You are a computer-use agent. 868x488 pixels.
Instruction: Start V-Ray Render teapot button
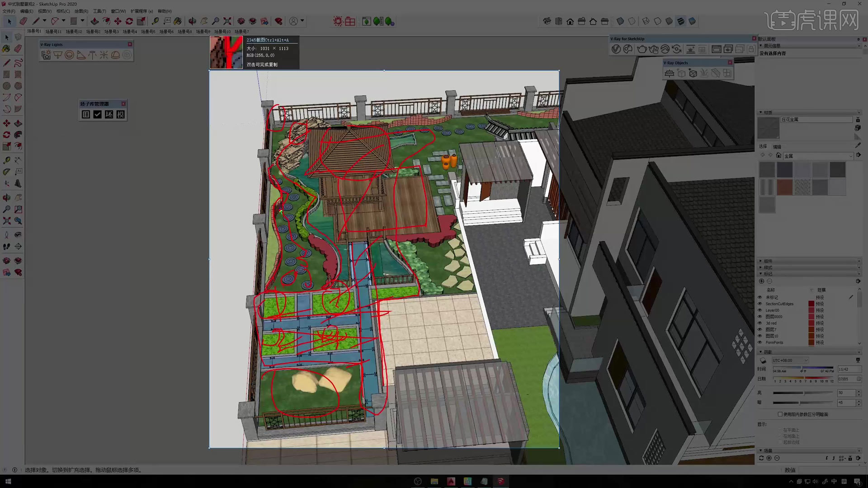click(642, 49)
